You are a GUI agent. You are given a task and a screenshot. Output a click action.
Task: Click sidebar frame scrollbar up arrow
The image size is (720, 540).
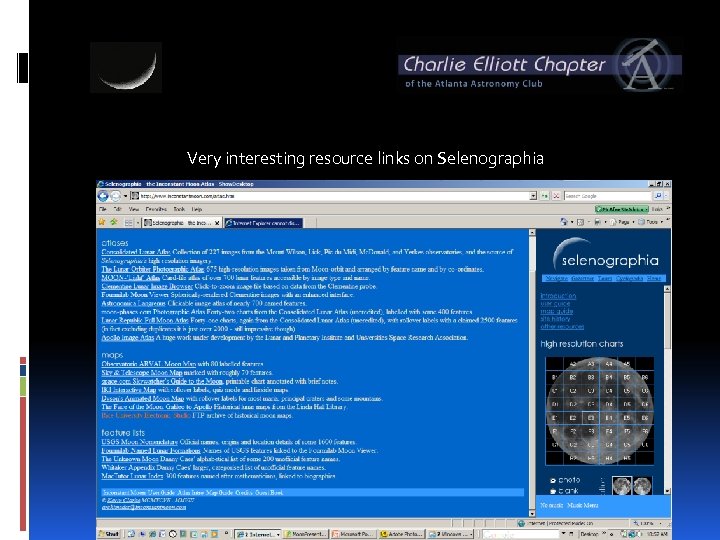click(x=667, y=289)
